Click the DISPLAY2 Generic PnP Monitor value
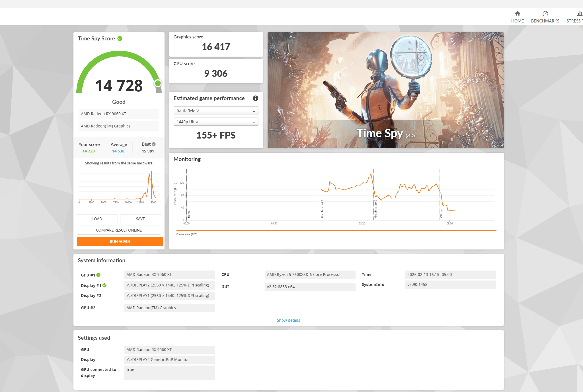The image size is (583, 392). [x=170, y=360]
